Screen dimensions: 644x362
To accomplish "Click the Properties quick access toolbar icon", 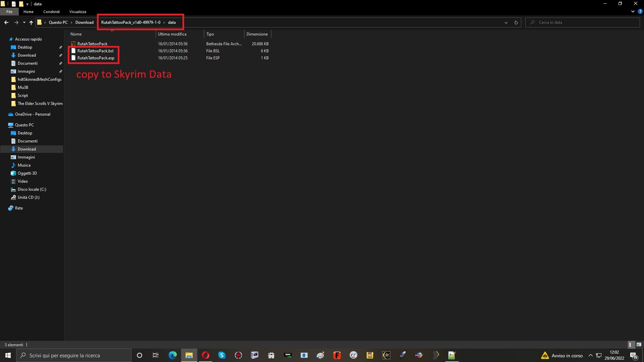I will coord(14,4).
